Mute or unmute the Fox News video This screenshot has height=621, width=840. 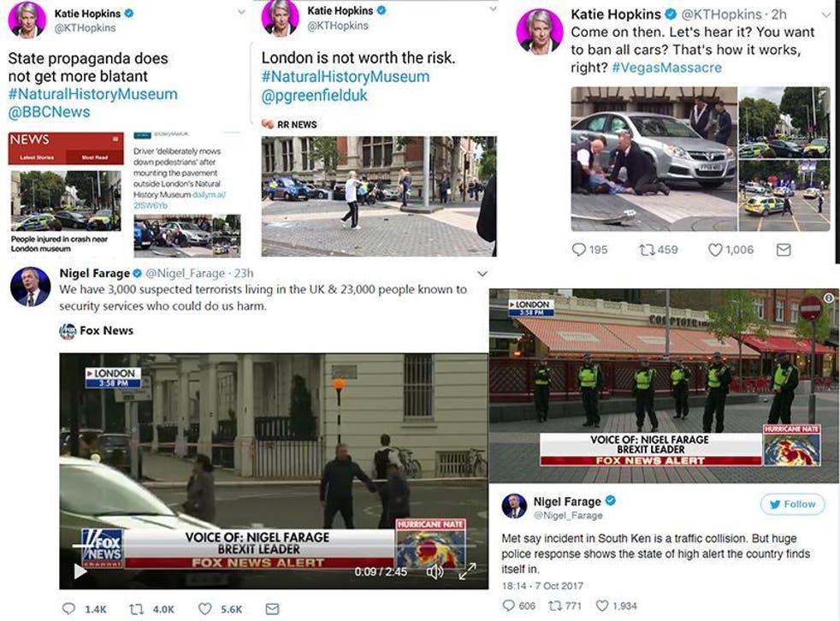point(435,571)
